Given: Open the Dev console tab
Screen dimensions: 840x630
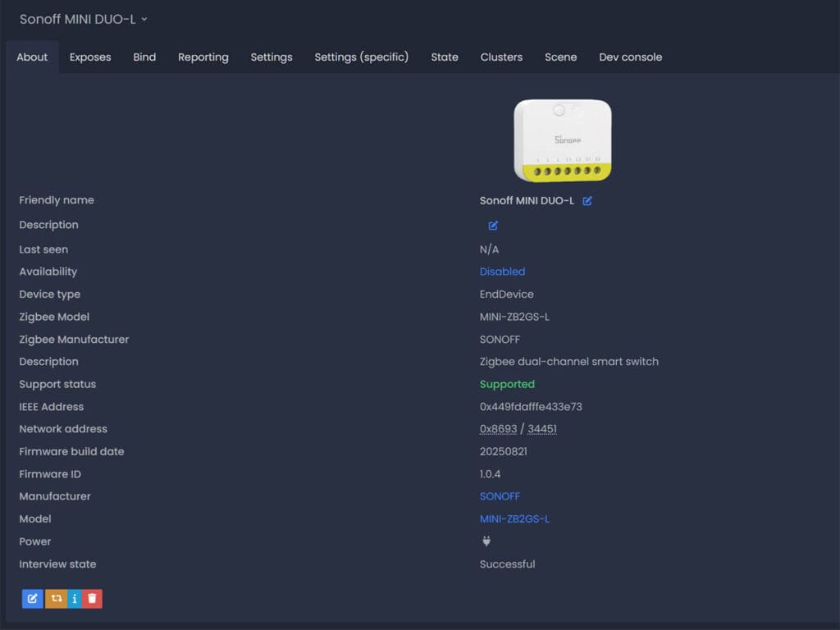Looking at the screenshot, I should (x=630, y=57).
